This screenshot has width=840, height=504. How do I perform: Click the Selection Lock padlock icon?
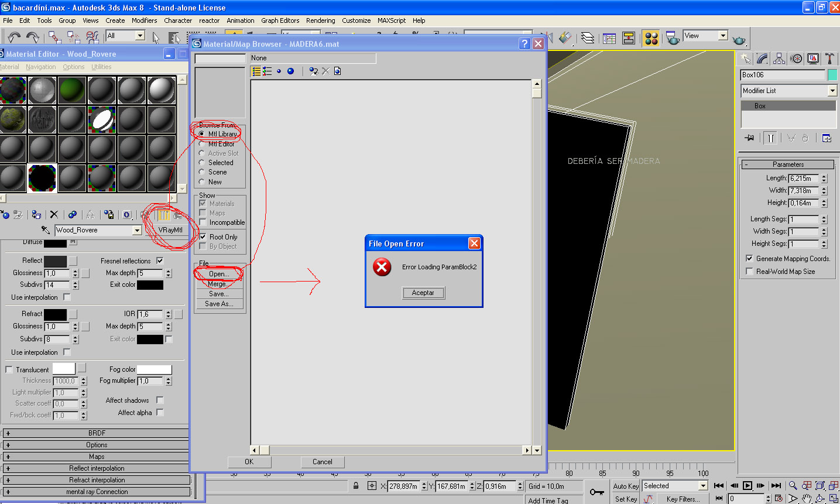(356, 486)
